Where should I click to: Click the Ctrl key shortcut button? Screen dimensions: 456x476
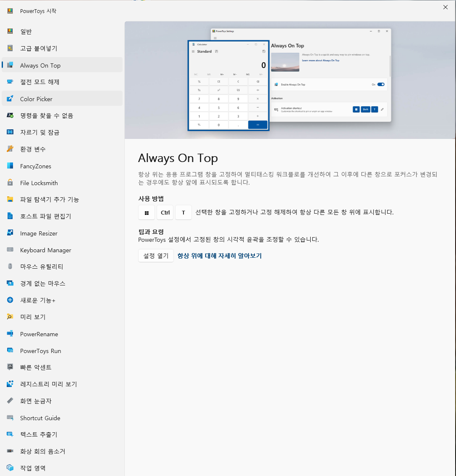coord(165,212)
